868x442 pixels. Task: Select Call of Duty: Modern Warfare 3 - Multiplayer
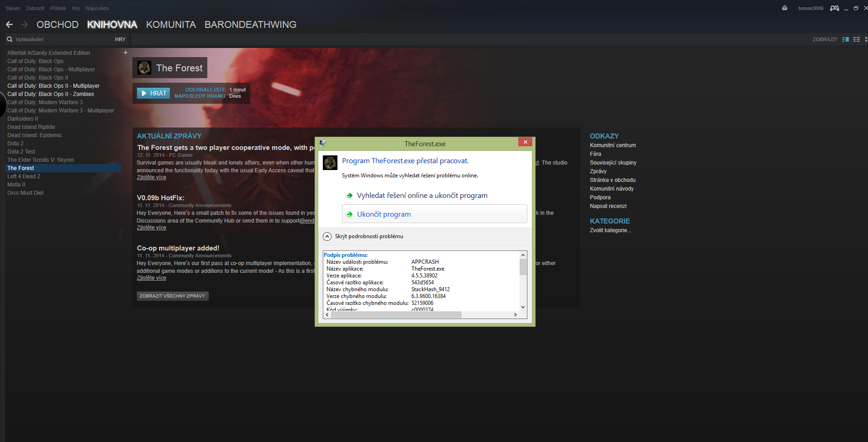61,111
